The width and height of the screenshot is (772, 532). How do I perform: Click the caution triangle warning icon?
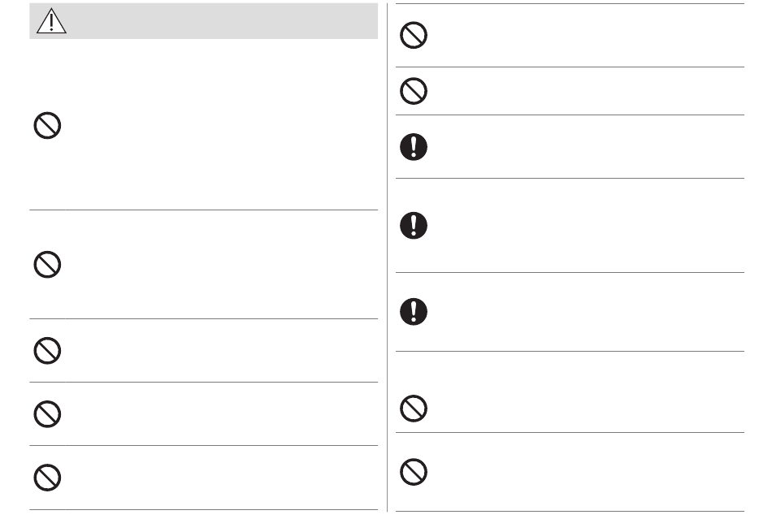pyautogui.click(x=51, y=20)
